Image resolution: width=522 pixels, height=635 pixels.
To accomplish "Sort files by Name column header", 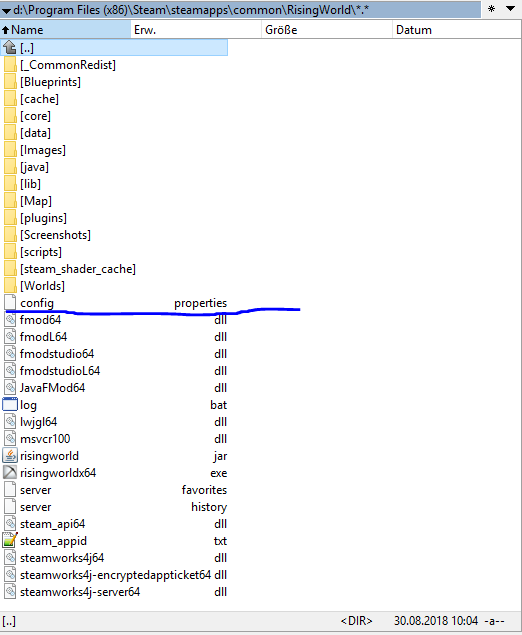I will click(x=66, y=30).
